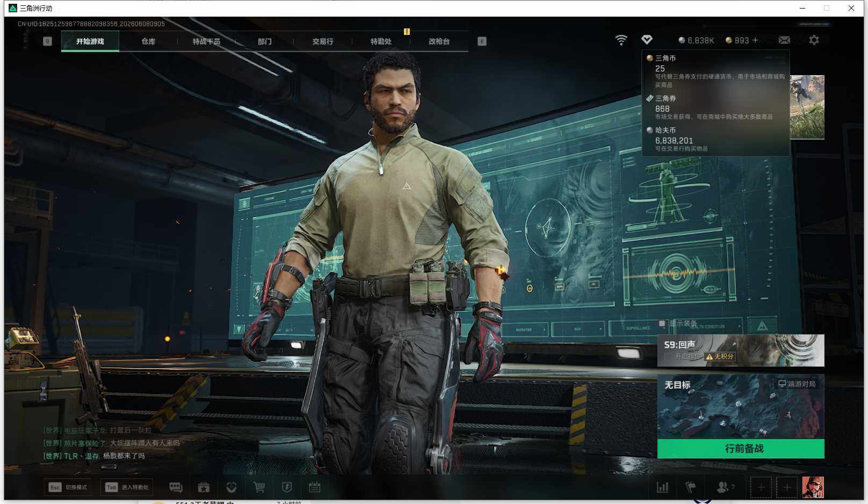Screen dimensions: 868x504
Task: Open the heart diamond icon in bottom bar
Action: 232,487
